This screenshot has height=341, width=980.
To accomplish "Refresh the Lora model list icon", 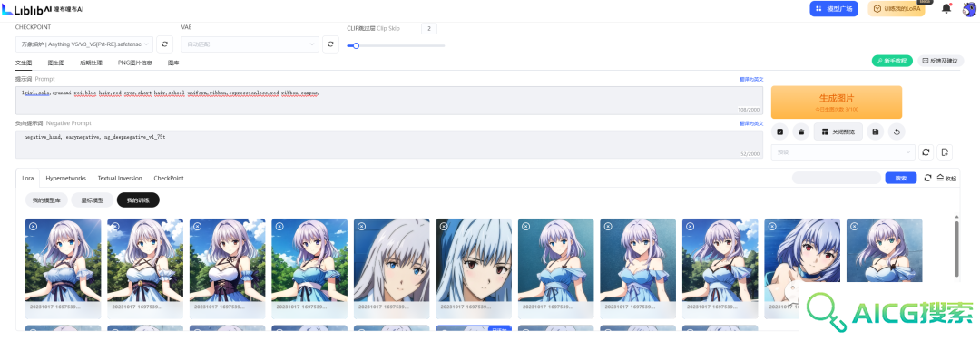I will [927, 178].
